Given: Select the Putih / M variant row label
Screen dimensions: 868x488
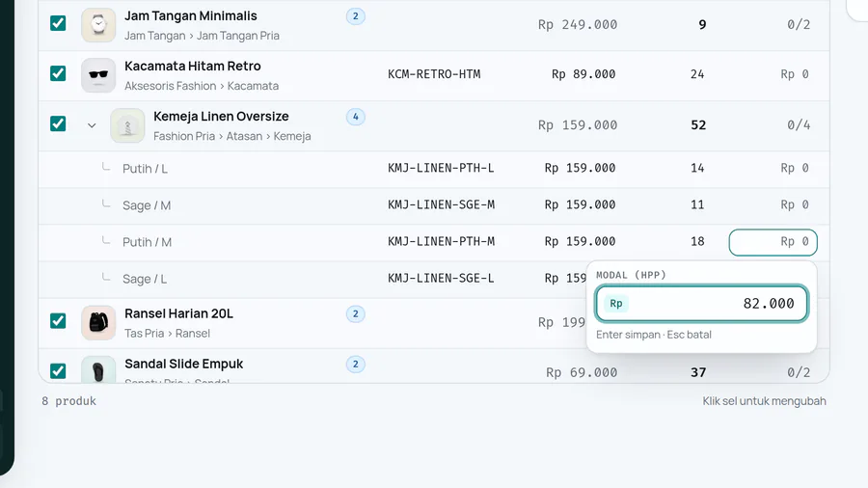Looking at the screenshot, I should coord(148,242).
